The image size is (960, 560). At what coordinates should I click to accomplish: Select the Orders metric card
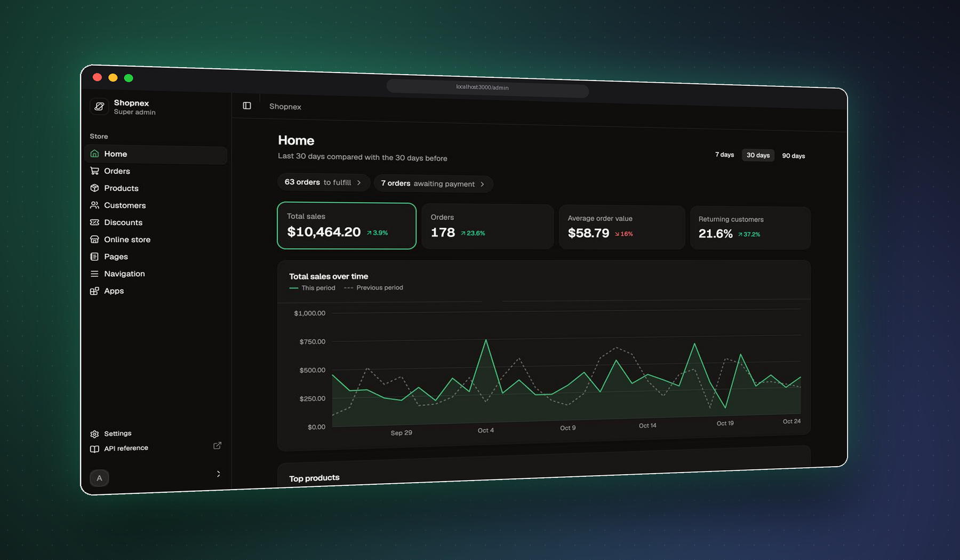coord(487,227)
